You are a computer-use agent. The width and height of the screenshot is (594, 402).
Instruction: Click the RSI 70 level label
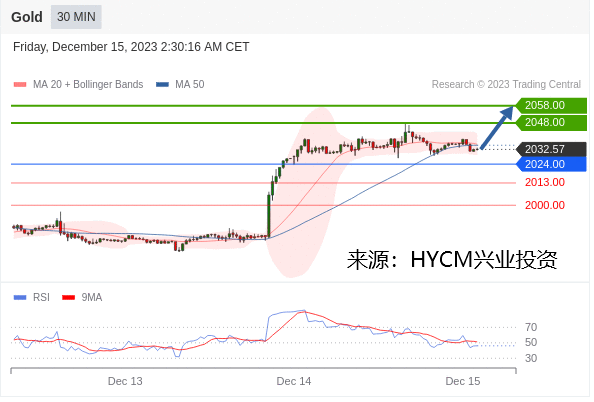click(531, 327)
